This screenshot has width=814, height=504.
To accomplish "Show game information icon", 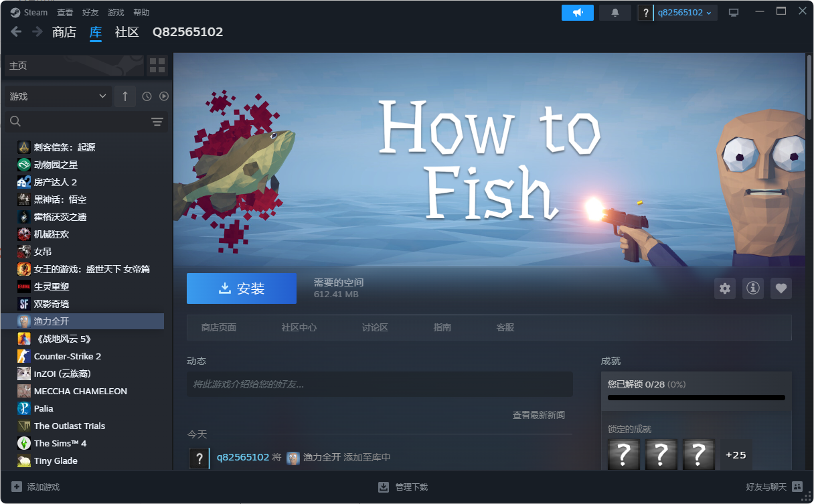I will [753, 288].
